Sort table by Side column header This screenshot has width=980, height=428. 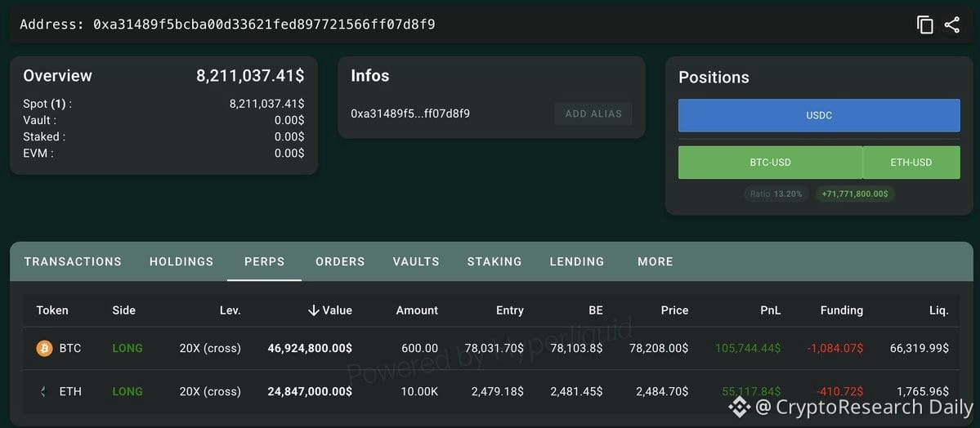(123, 310)
